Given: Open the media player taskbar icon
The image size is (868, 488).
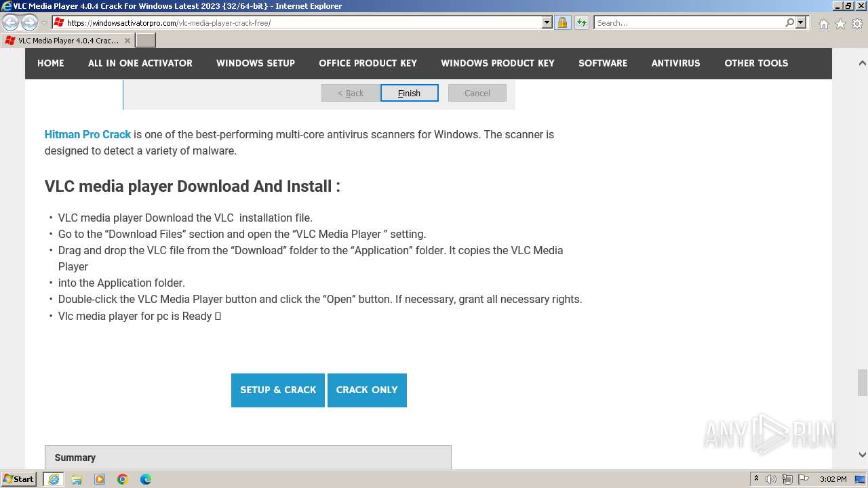Looking at the screenshot, I should point(100,479).
